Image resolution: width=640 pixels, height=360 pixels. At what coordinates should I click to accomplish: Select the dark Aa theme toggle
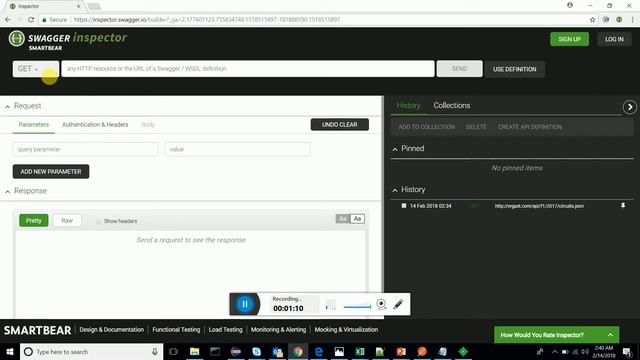click(342, 219)
